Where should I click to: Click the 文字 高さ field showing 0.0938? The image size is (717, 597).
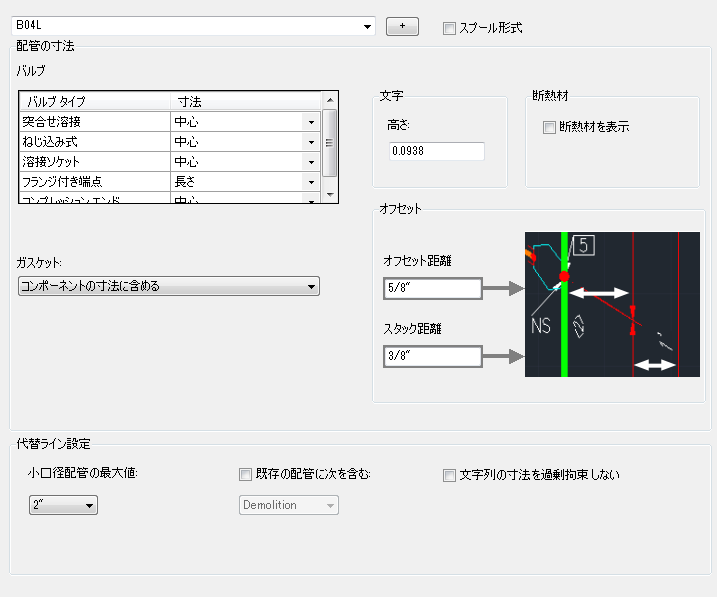[437, 151]
